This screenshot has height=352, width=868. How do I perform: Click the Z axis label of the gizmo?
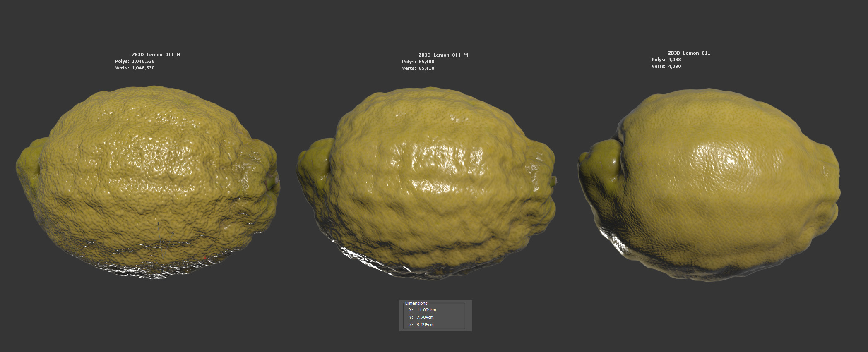(158, 223)
